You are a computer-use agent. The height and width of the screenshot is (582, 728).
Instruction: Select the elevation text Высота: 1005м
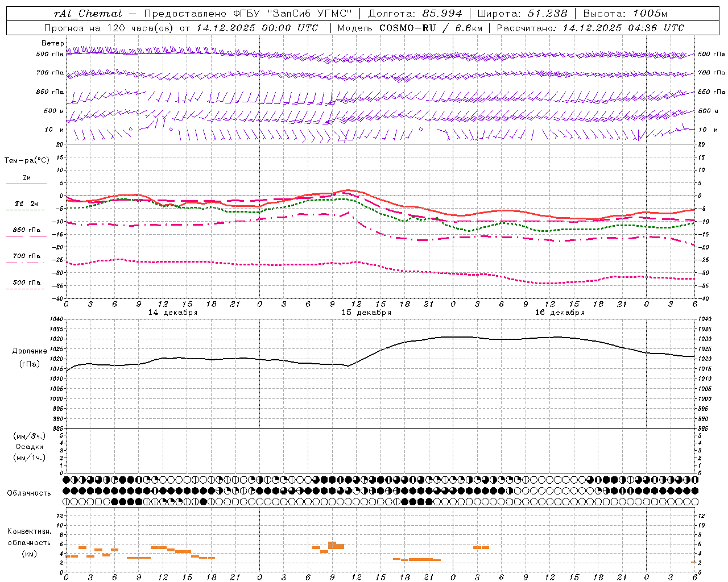click(625, 14)
